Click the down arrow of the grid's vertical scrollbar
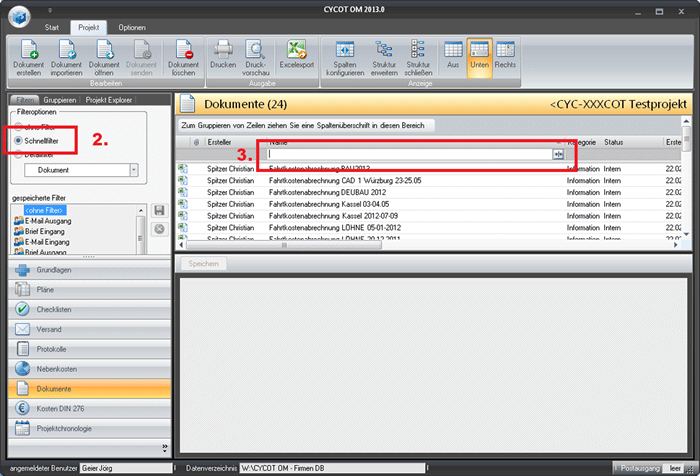Viewport: 700px width, 476px height. coord(686,234)
